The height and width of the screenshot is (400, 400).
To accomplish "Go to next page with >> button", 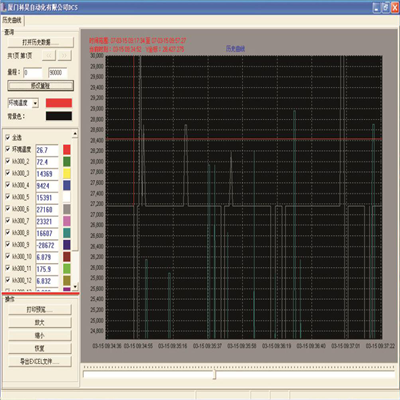I will (65, 55).
